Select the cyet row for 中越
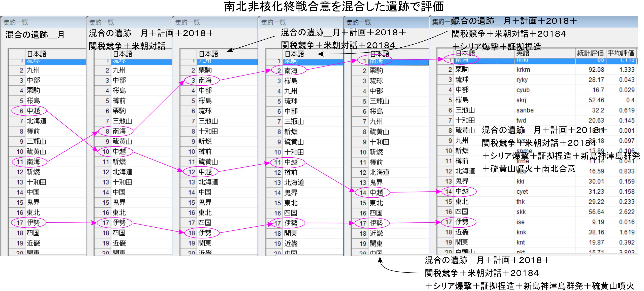The image size is (644, 291). (522, 192)
